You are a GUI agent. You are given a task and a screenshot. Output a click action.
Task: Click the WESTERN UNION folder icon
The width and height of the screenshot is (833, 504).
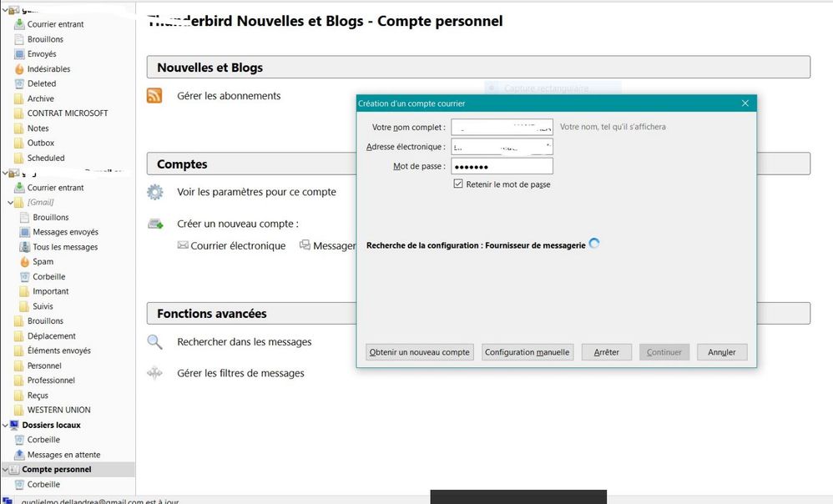click(x=19, y=410)
